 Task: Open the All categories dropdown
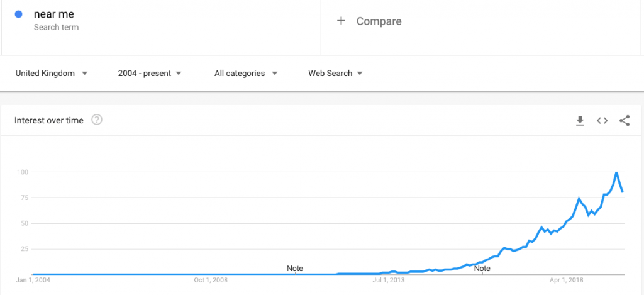[x=246, y=74]
